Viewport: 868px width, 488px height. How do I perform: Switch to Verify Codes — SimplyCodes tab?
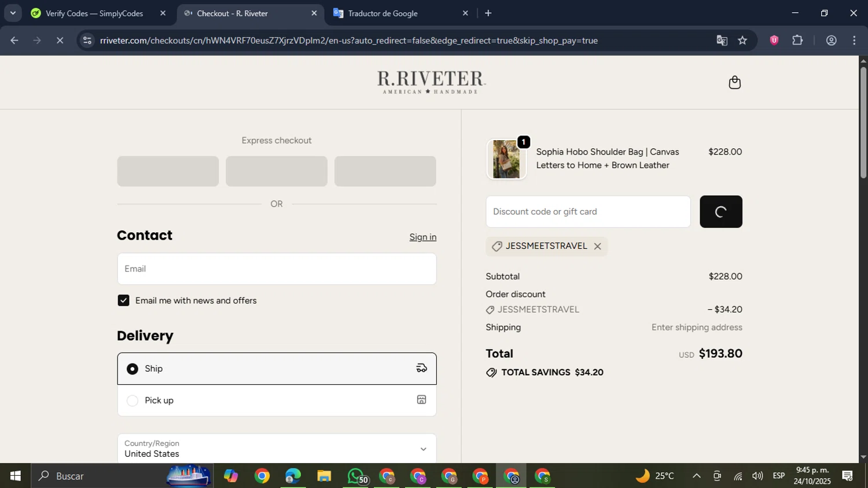click(94, 13)
